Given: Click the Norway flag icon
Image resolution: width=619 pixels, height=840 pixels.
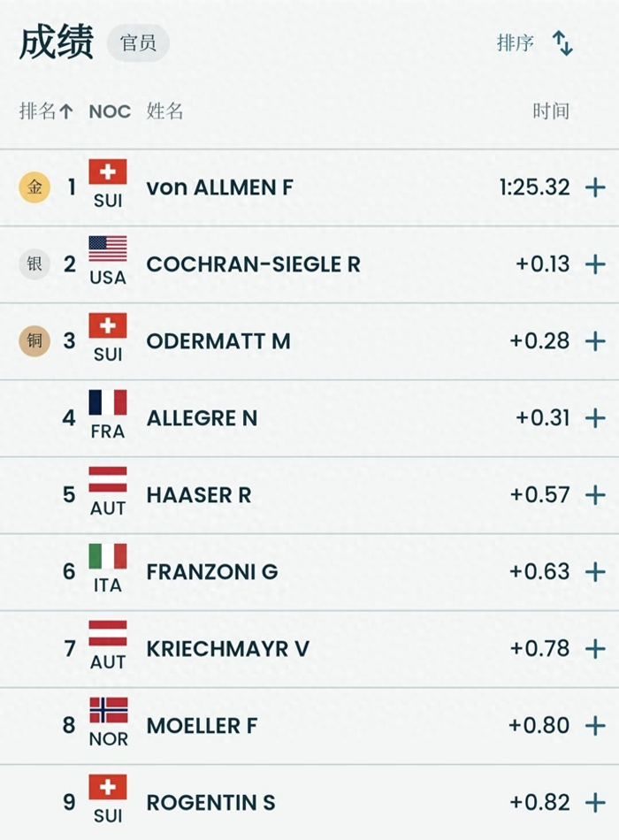Looking at the screenshot, I should 108,711.
